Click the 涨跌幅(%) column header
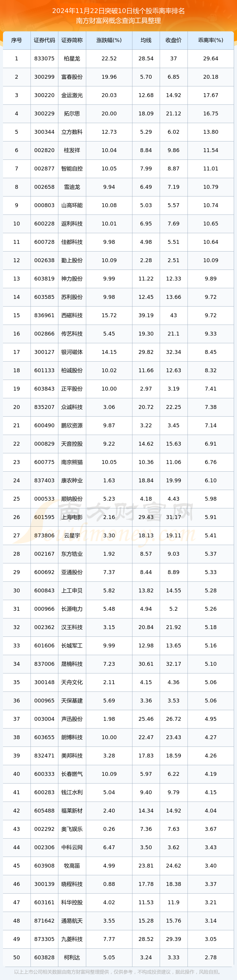 [x=109, y=40]
